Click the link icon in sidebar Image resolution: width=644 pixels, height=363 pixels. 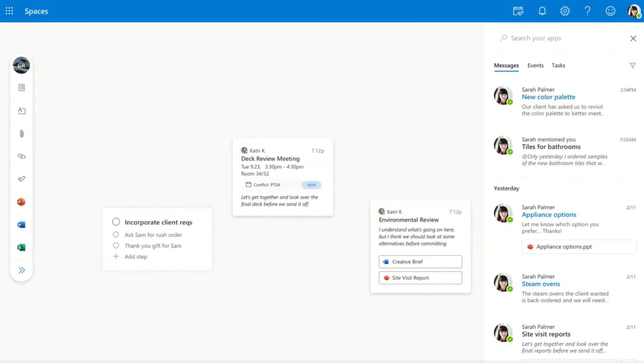(21, 156)
